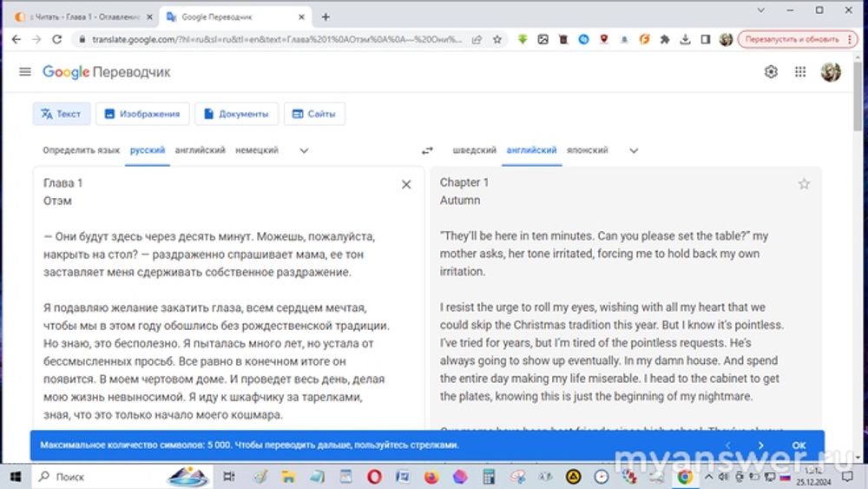
Task: Expand the source language list
Action: pos(304,150)
